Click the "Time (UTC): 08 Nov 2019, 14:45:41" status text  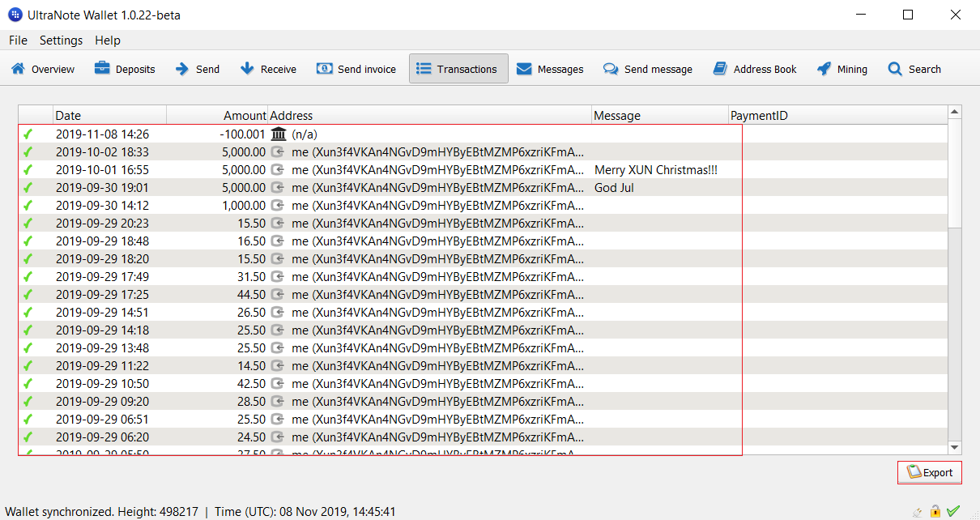(x=304, y=512)
